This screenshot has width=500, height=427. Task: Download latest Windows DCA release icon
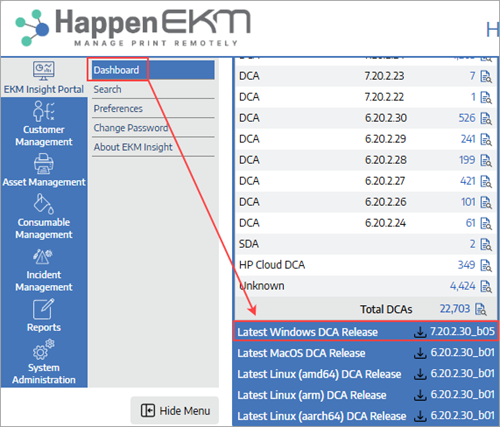click(420, 332)
